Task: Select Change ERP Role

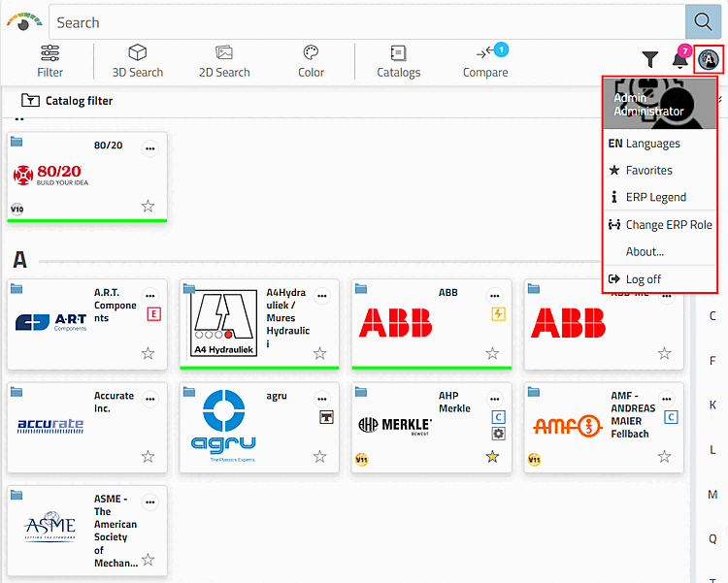Action: pyautogui.click(x=659, y=225)
